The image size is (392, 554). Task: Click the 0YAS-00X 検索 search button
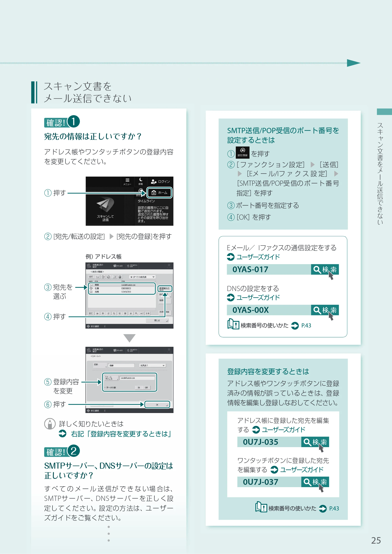click(325, 310)
